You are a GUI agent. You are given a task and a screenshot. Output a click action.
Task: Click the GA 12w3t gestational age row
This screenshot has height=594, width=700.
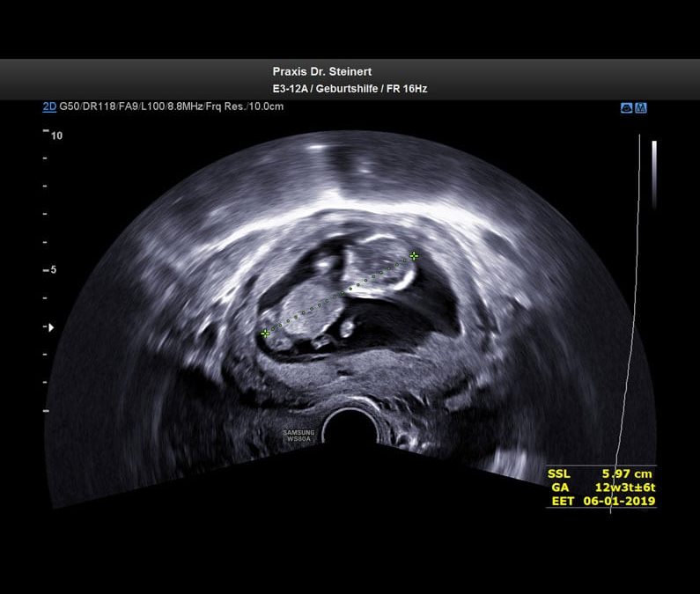click(601, 488)
